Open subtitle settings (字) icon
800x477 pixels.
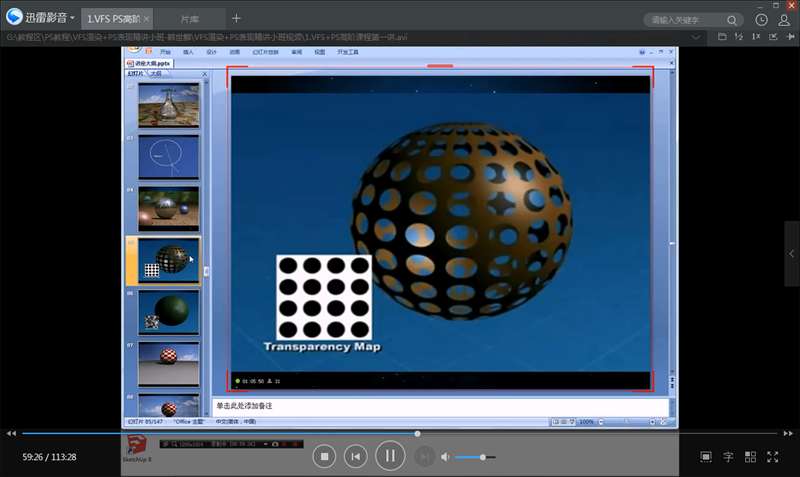click(728, 457)
